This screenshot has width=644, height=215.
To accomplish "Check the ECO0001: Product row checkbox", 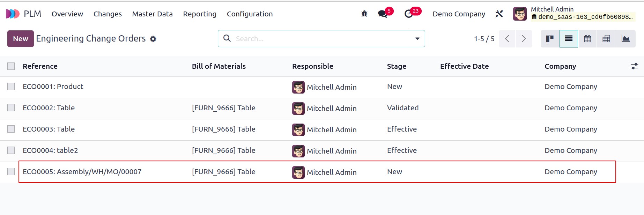I will point(11,87).
